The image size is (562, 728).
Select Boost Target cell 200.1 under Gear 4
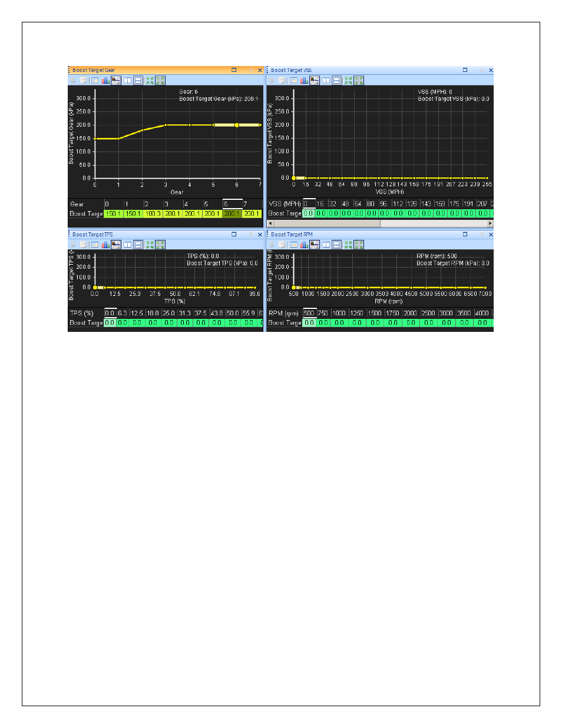click(193, 213)
